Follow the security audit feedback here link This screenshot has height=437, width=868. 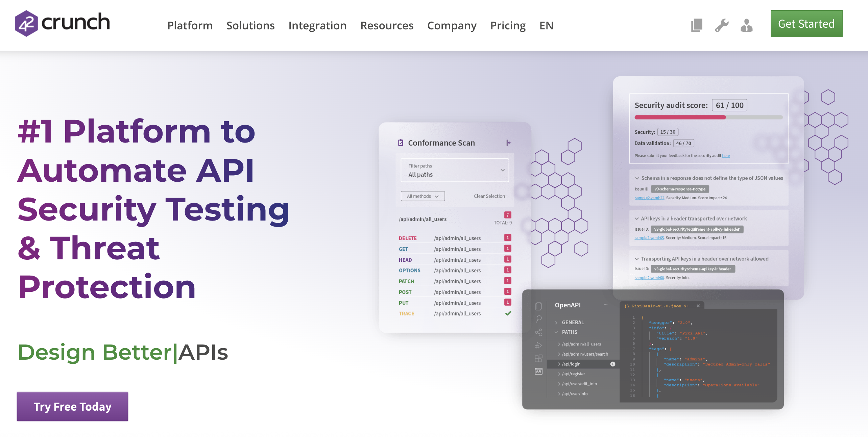click(x=726, y=156)
